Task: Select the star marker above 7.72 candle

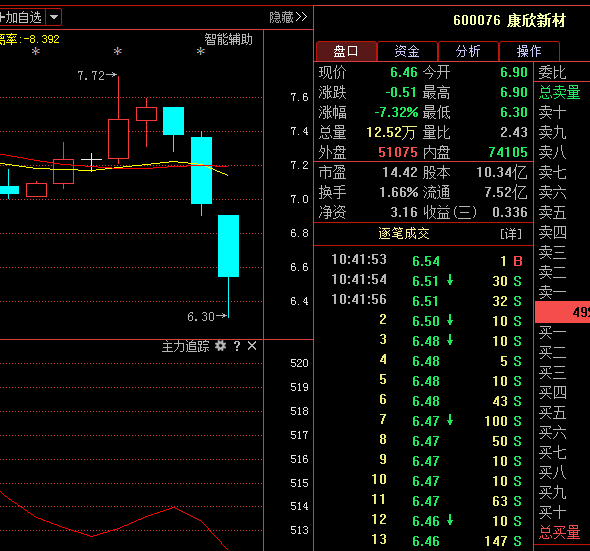Action: [118, 51]
